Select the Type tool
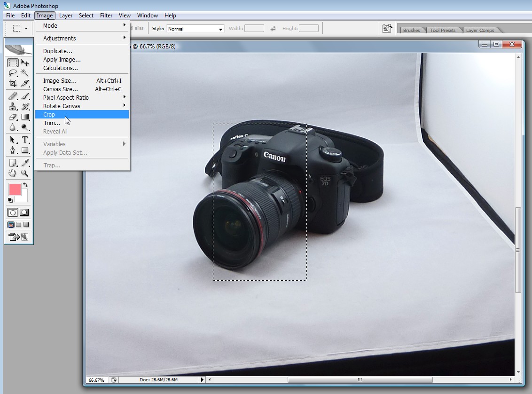 tap(25, 140)
